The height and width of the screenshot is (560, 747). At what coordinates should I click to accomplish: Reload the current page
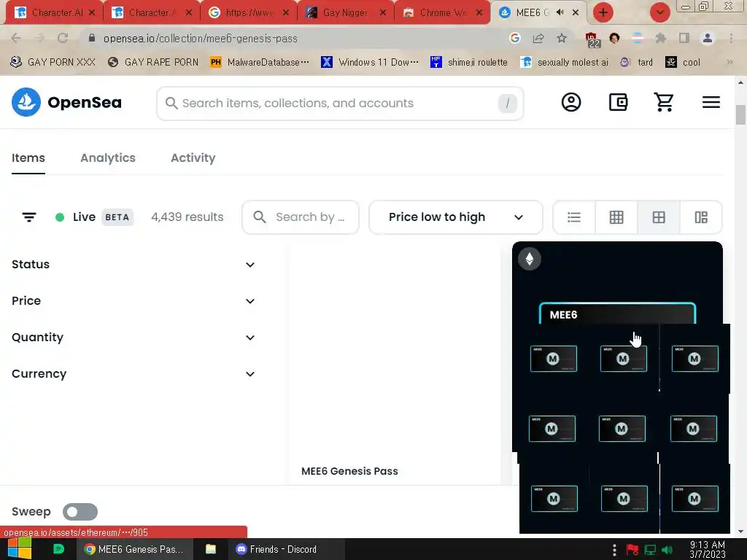click(63, 38)
